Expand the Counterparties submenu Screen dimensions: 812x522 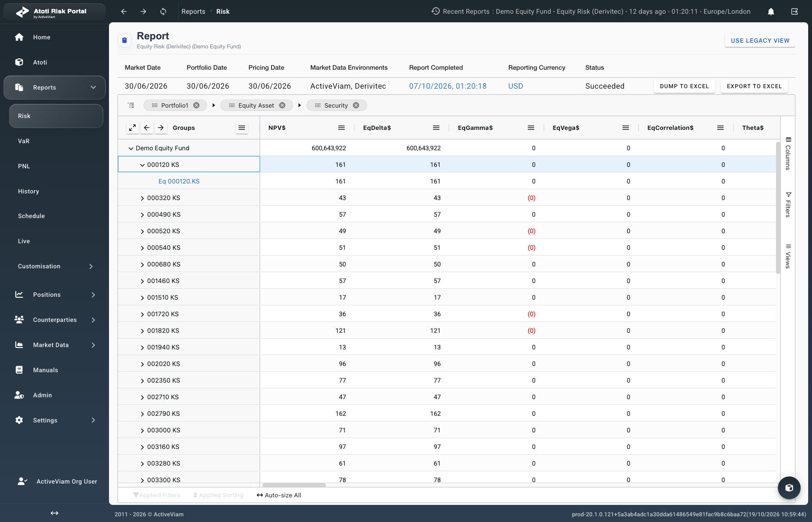click(x=93, y=320)
